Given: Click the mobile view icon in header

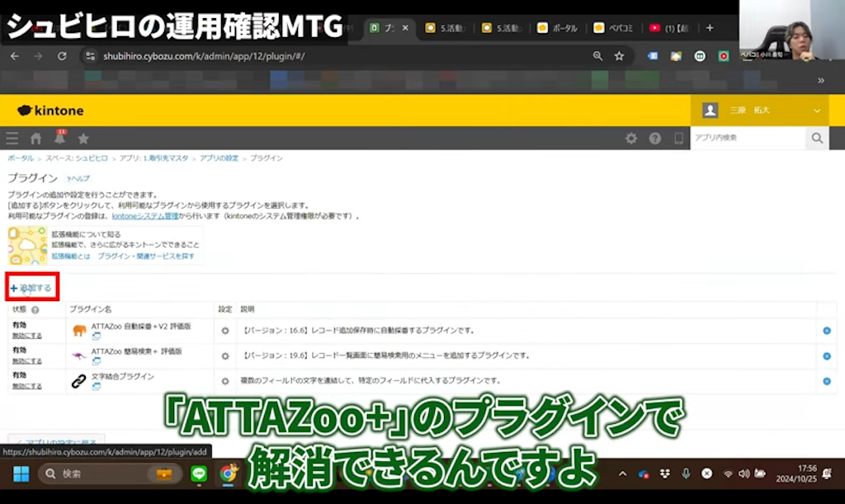Looking at the screenshot, I should (x=677, y=138).
